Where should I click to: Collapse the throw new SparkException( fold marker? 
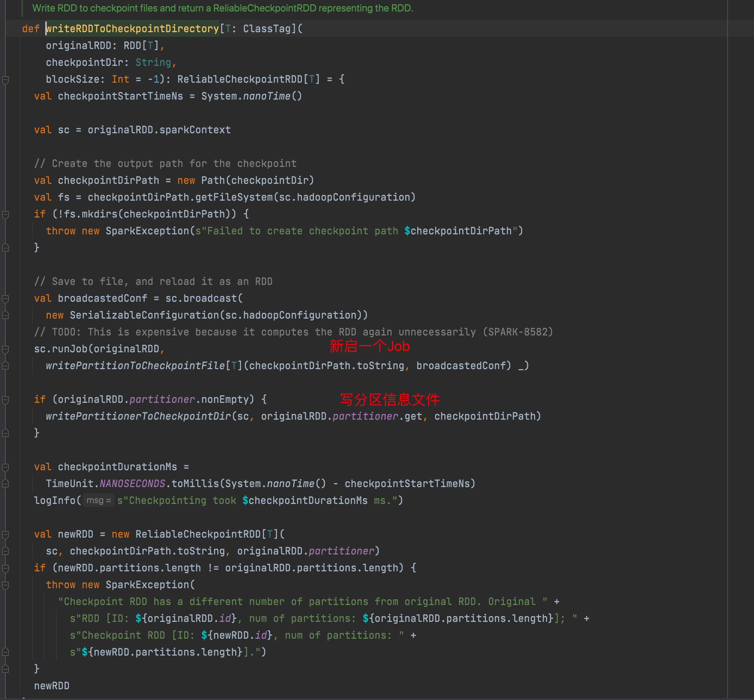coord(5,585)
